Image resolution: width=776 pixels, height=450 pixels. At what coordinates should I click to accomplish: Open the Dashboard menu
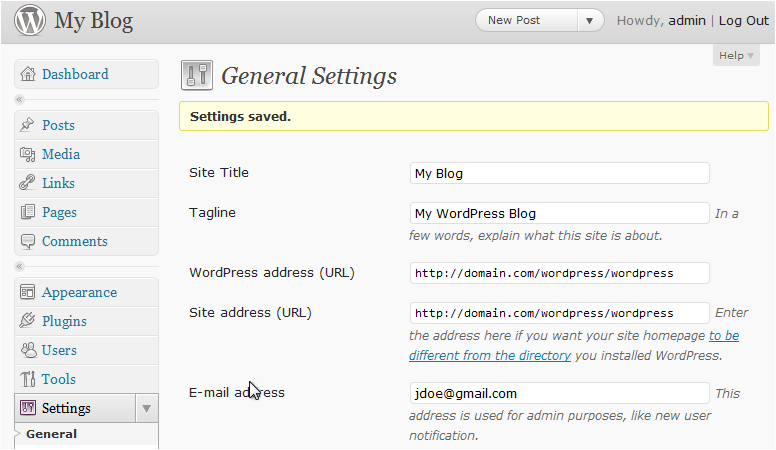point(75,74)
